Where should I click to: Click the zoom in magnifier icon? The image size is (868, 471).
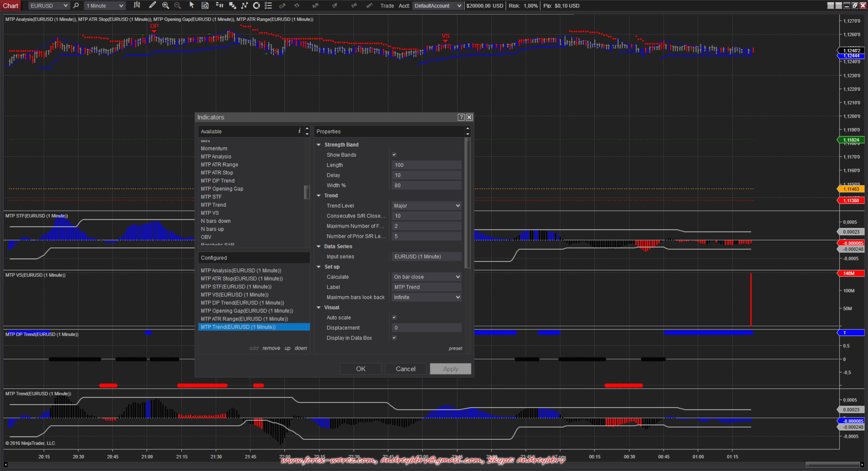tap(165, 5)
